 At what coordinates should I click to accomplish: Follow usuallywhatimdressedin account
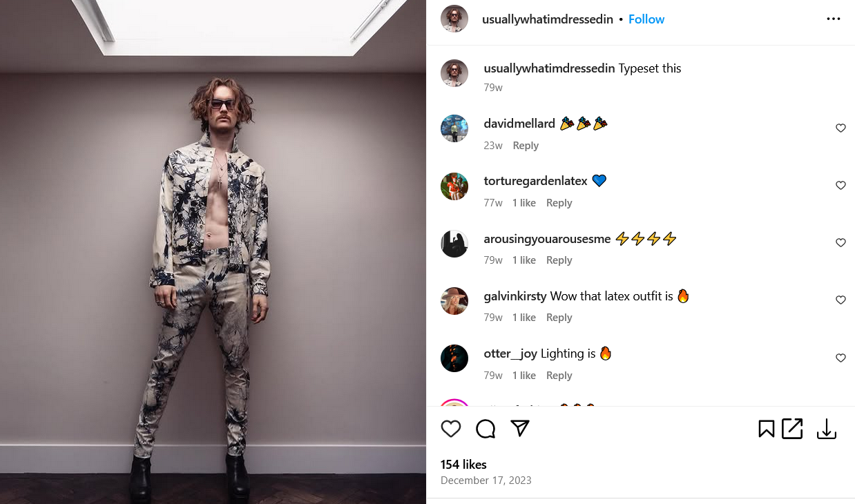646,19
